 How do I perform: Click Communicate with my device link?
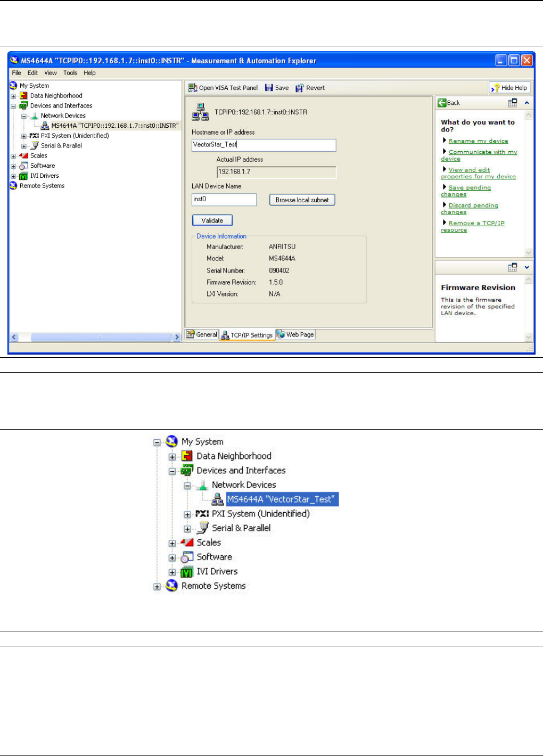coord(479,155)
